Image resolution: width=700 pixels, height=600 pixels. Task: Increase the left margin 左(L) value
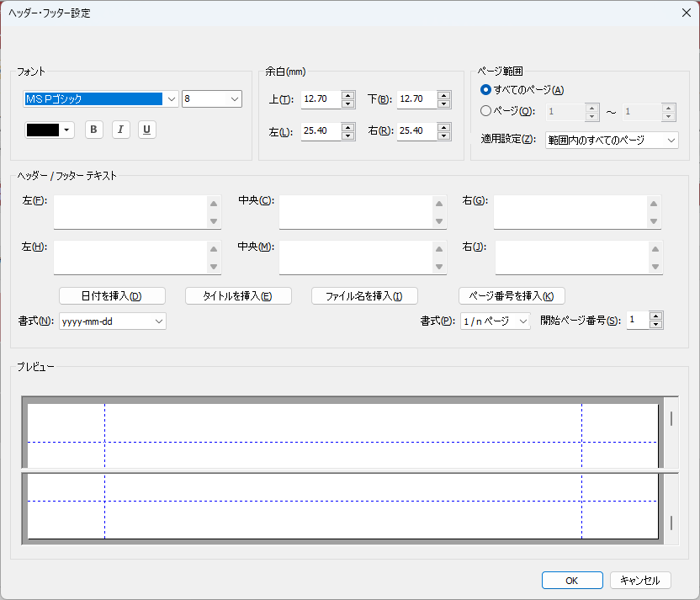(347, 127)
